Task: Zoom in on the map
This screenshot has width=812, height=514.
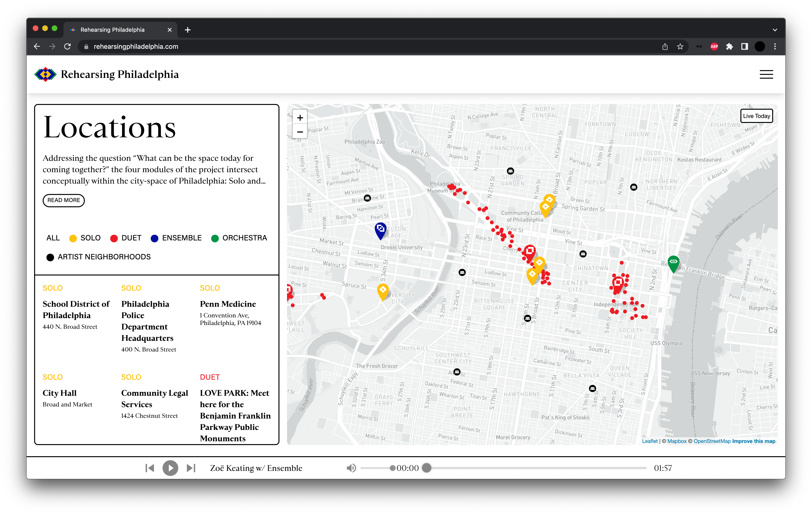Action: click(x=300, y=118)
